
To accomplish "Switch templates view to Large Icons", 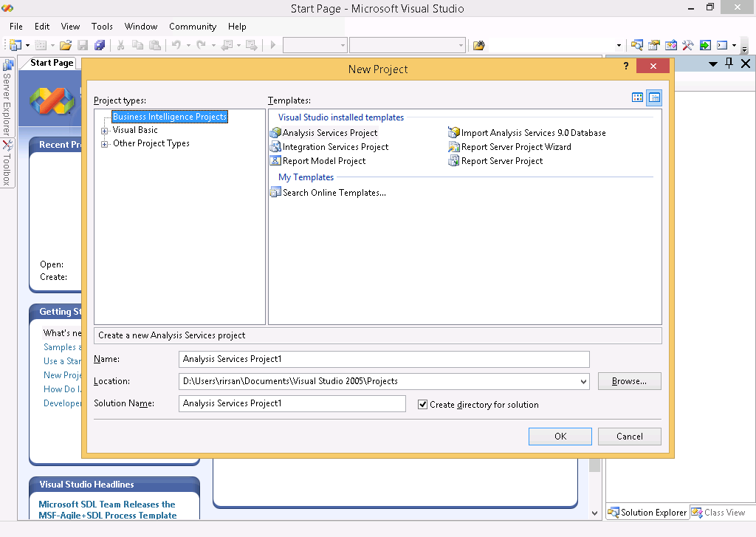I will coord(637,97).
